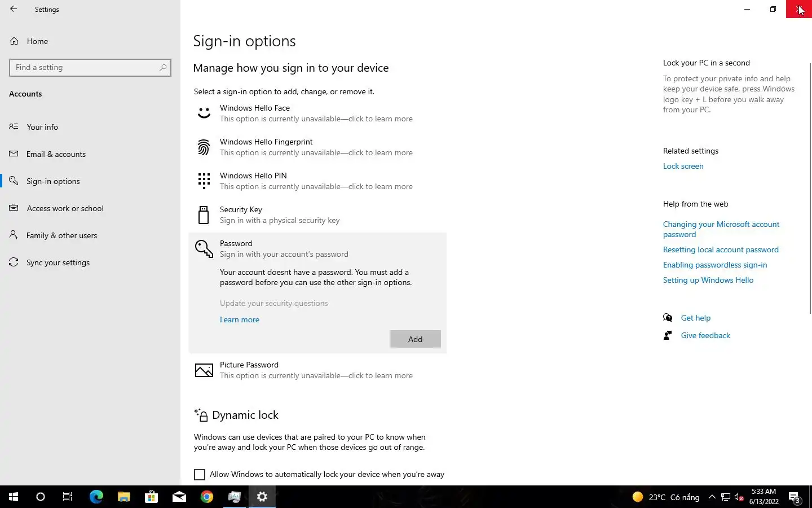Expand Picture Password option
Screen dimensions: 812x508
(317, 370)
